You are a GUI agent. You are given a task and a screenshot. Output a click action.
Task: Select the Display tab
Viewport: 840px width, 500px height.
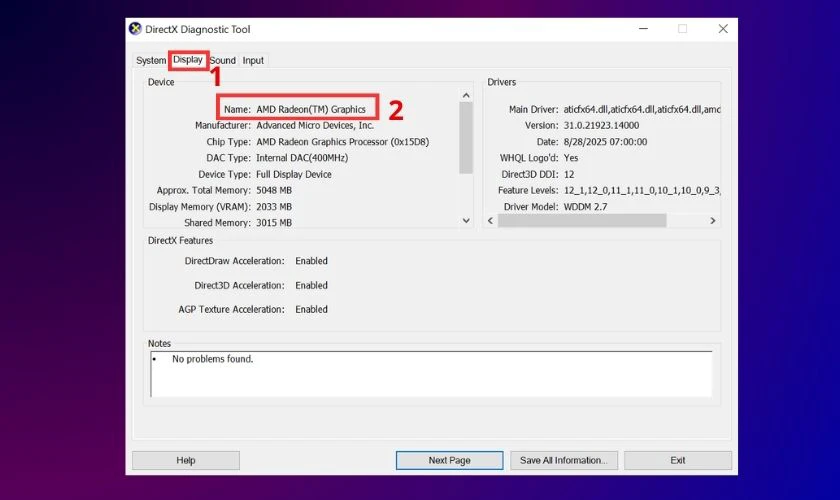[x=188, y=59]
